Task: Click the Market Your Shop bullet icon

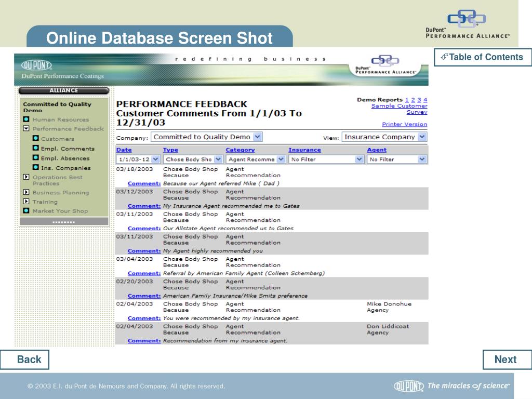Action: pos(26,211)
